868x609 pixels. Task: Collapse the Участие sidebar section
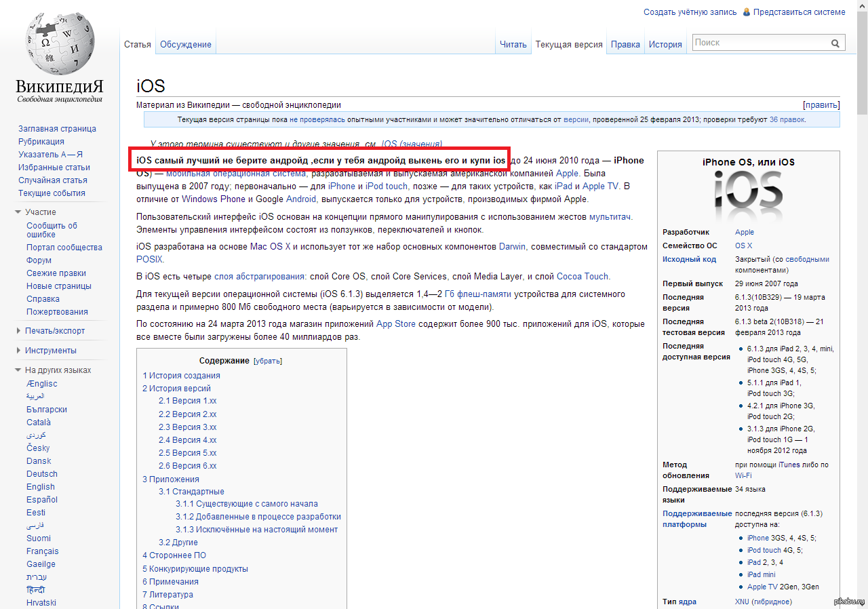(19, 212)
